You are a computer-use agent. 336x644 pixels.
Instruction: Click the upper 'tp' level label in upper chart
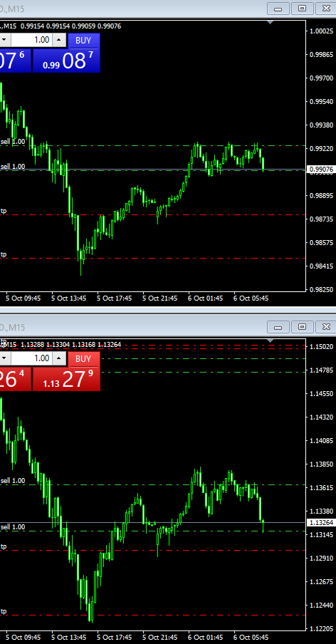click(4, 211)
